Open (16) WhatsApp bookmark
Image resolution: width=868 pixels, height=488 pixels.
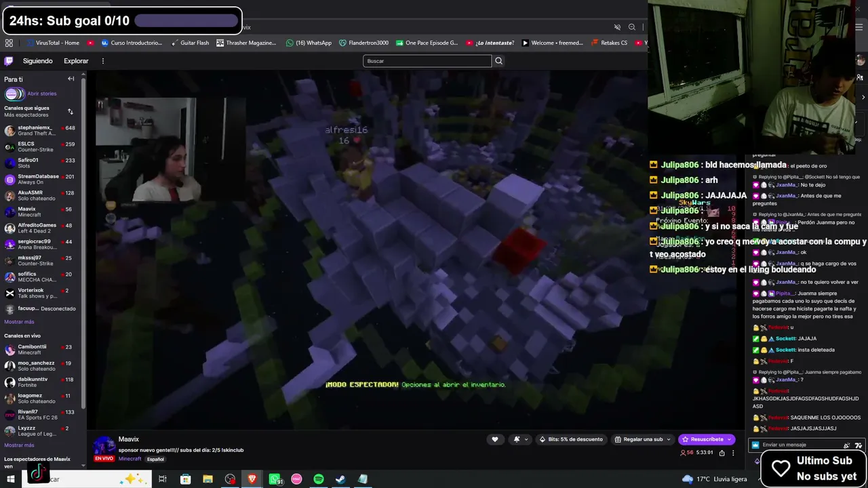point(309,43)
